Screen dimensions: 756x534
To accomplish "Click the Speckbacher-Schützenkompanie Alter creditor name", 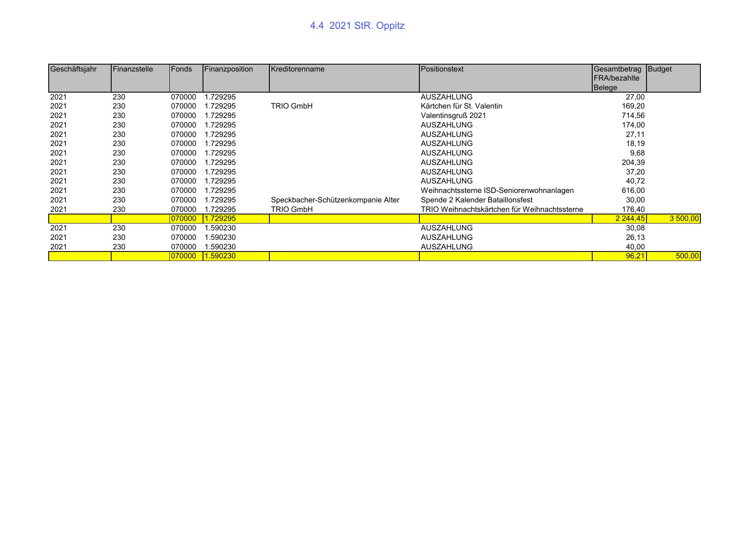I will point(335,200).
